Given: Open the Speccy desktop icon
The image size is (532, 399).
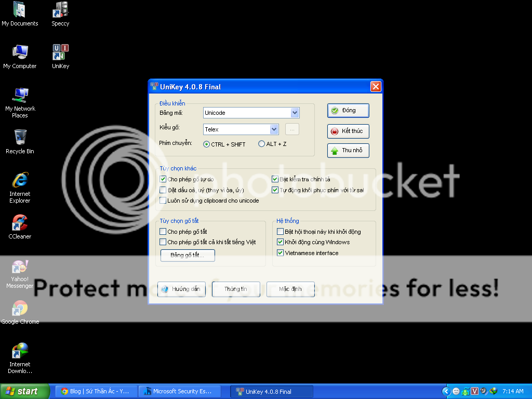Looking at the screenshot, I should coord(60,14).
